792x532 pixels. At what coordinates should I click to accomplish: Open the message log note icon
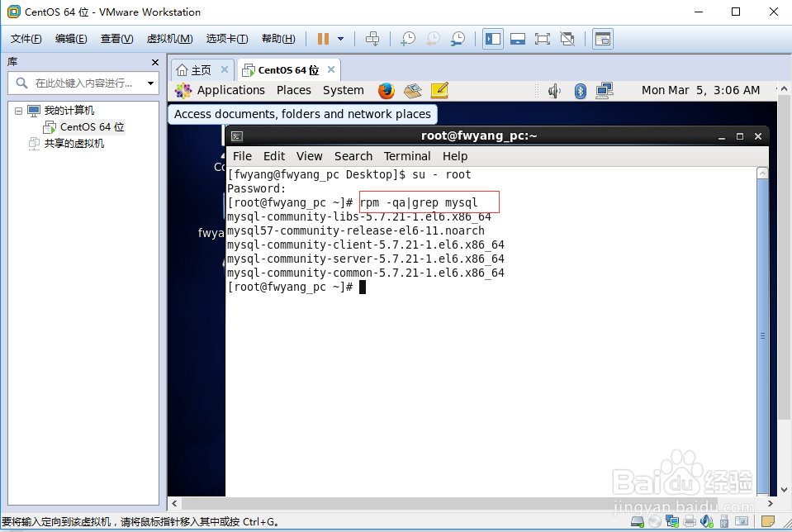click(768, 521)
